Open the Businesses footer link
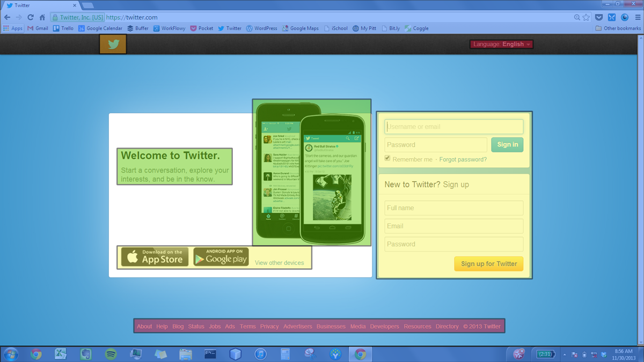 click(x=331, y=326)
